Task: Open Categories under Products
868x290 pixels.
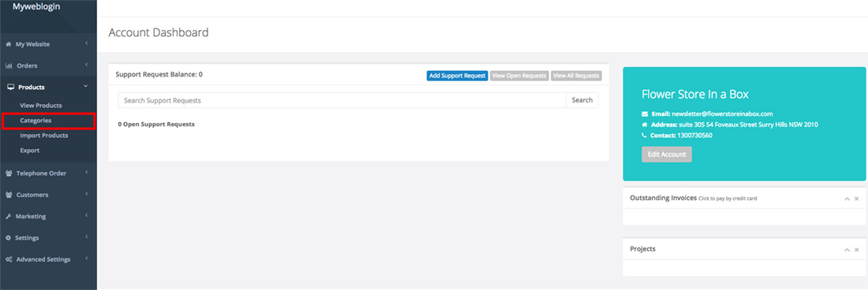Action: point(36,121)
